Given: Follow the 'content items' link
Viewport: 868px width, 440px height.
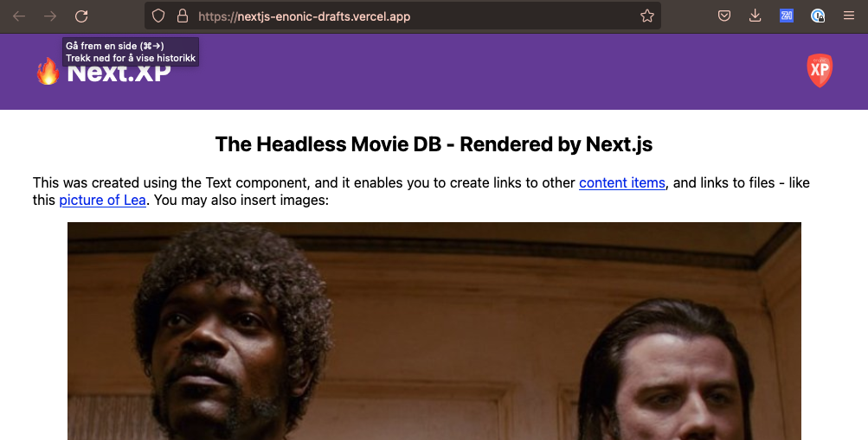Looking at the screenshot, I should tap(622, 182).
